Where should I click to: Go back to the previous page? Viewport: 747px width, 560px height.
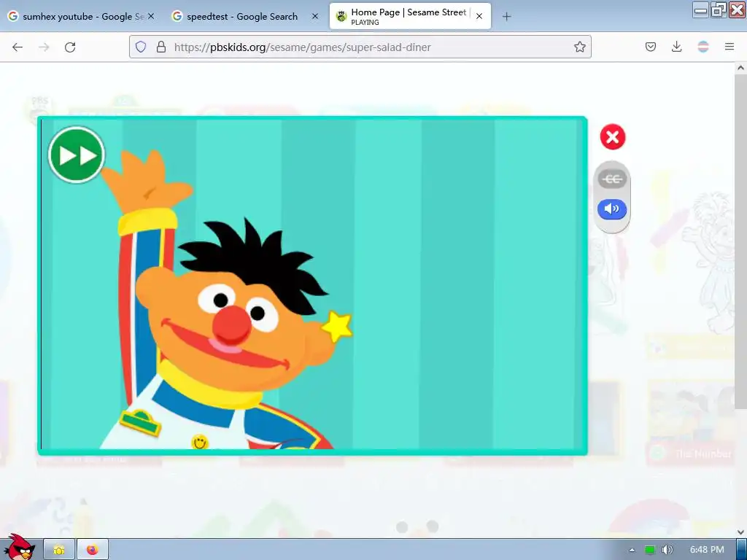pos(18,47)
